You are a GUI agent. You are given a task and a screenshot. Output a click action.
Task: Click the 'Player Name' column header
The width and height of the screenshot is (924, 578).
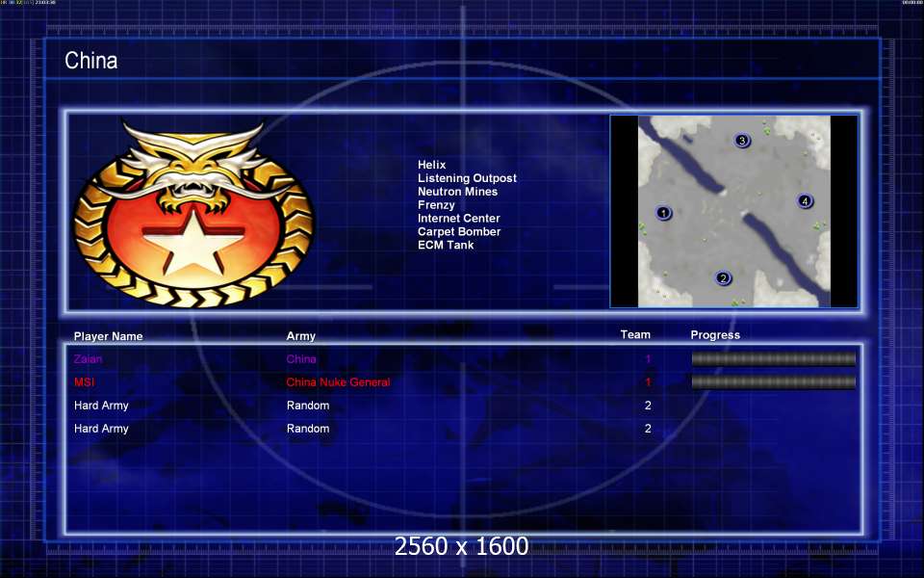pyautogui.click(x=108, y=336)
